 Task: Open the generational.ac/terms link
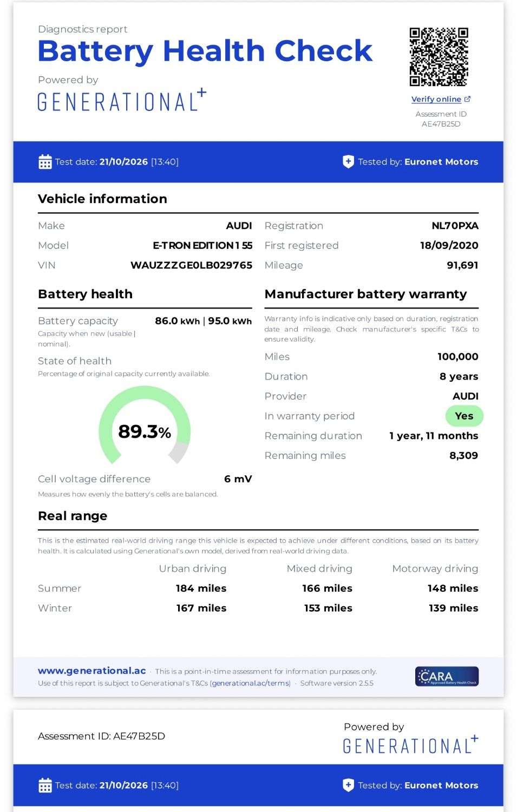(x=251, y=683)
